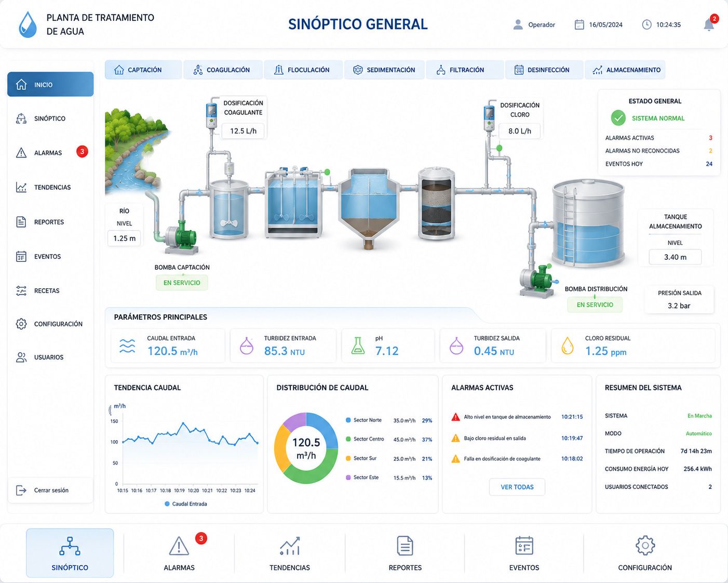Switch to the Sedimentación tab
The width and height of the screenshot is (728, 583).
click(384, 70)
